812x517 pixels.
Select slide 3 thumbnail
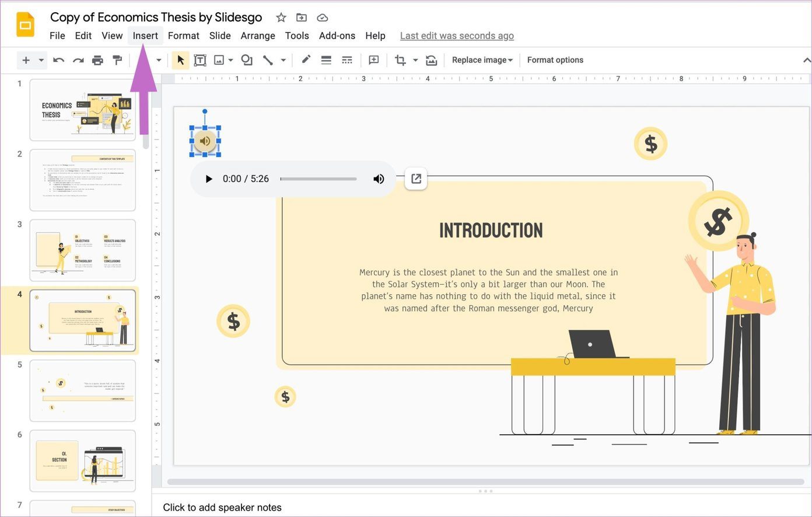82,250
